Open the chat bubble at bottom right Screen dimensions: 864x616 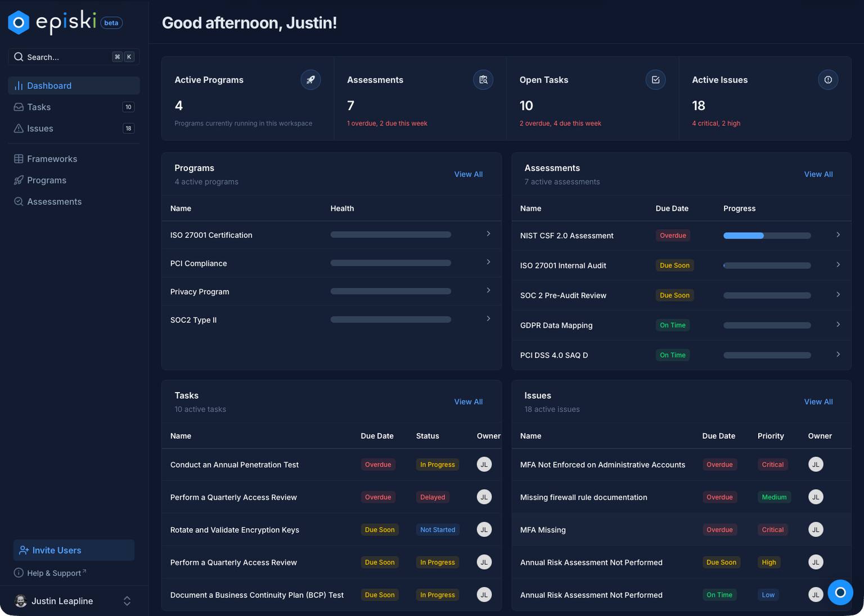840,592
